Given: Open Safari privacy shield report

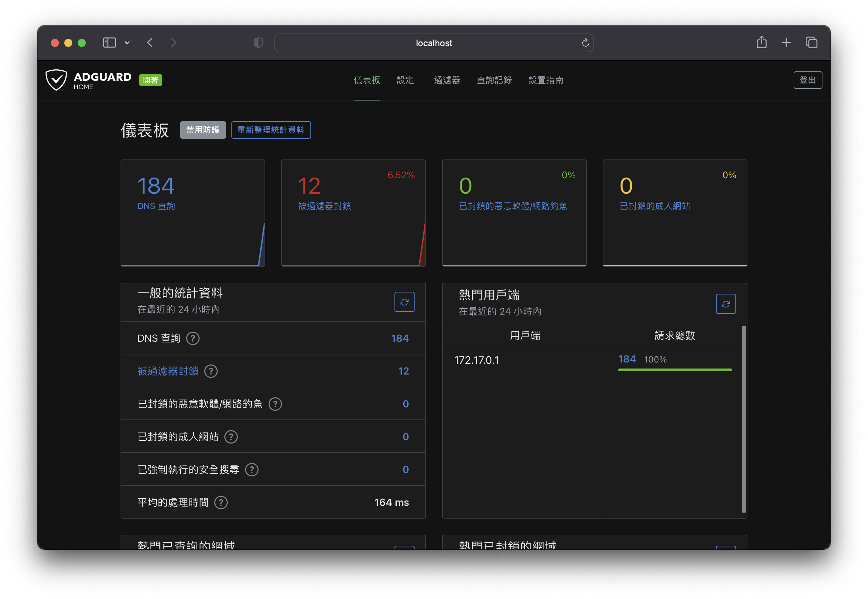Looking at the screenshot, I should click(258, 43).
